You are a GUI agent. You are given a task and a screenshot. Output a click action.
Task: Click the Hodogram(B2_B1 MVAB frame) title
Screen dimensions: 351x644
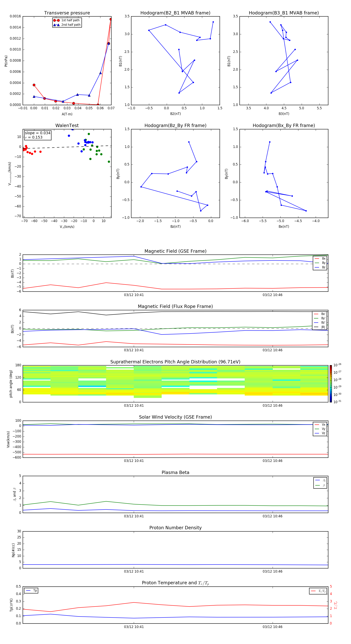coord(175,13)
